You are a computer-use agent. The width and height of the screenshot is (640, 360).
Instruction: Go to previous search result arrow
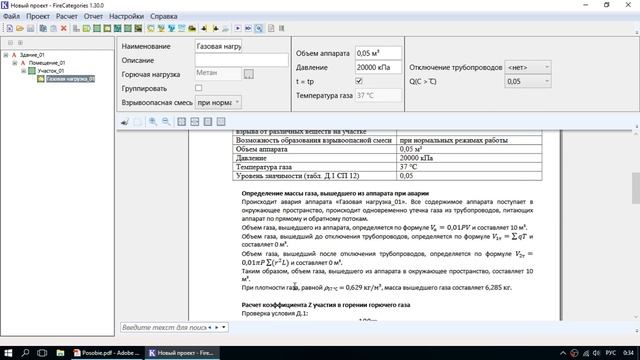pyautogui.click(x=210, y=327)
